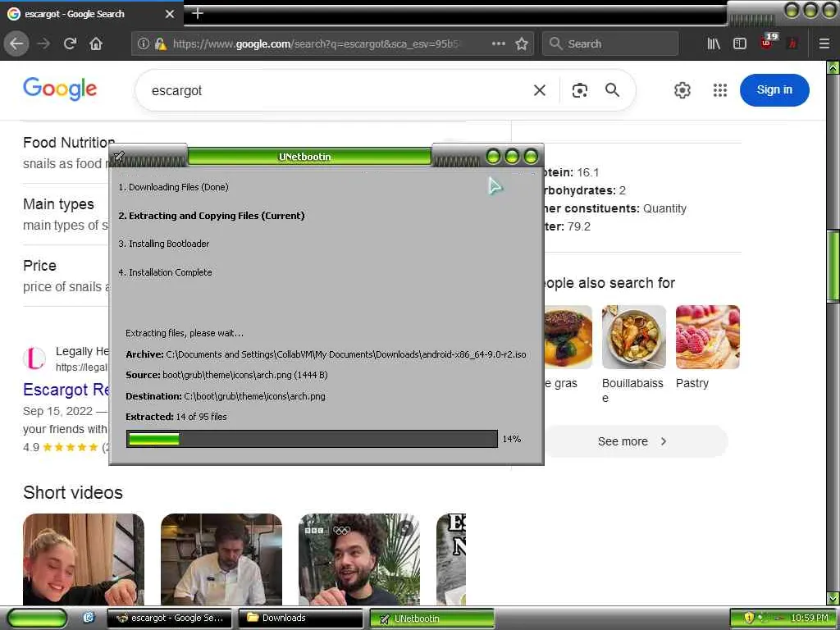
Task: Click the Archive path line in UNetbootin
Action: [326, 354]
